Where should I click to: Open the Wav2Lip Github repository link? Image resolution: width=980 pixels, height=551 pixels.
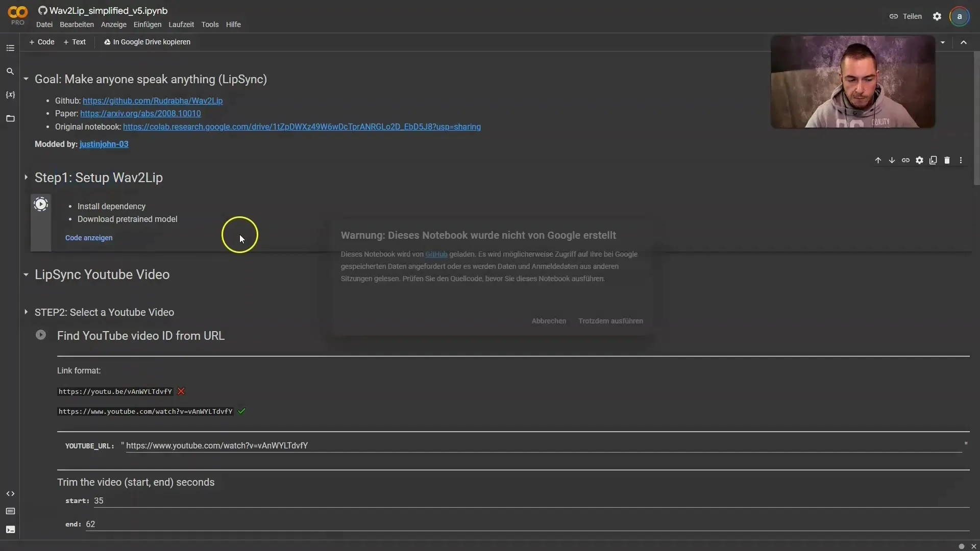tap(153, 101)
